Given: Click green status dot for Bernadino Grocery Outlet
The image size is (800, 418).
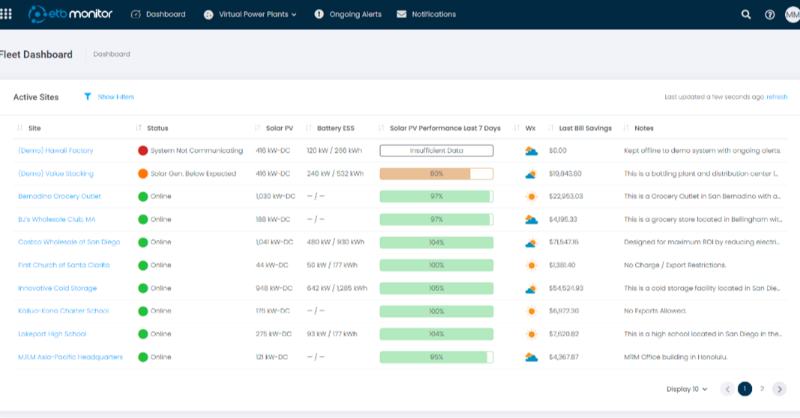Looking at the screenshot, I should [143, 196].
